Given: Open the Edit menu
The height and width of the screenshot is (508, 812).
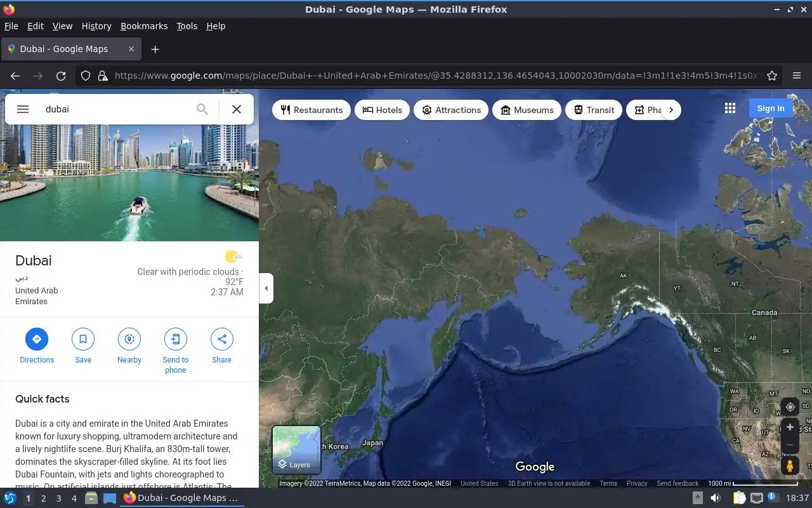Looking at the screenshot, I should coord(36,26).
